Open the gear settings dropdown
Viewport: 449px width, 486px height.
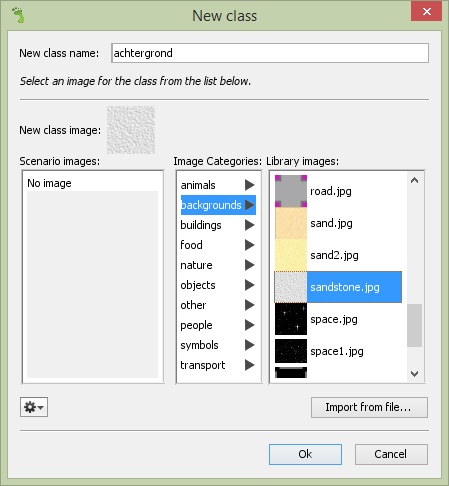tap(34, 407)
